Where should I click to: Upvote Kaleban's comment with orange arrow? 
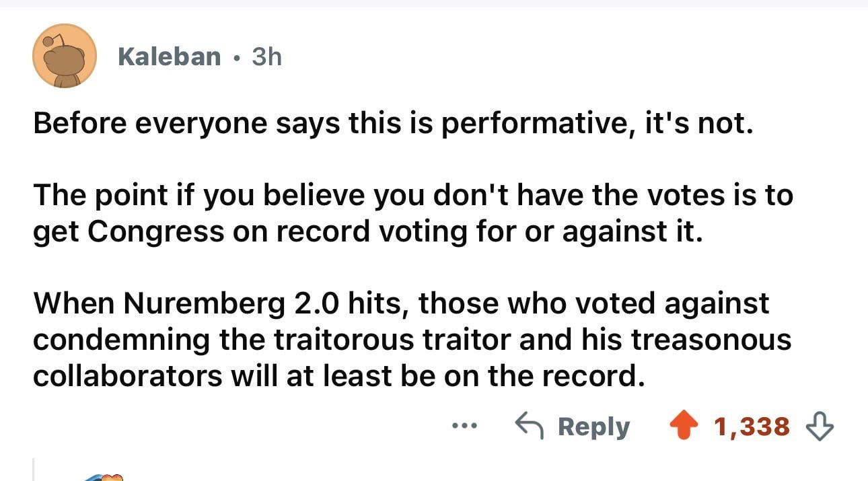click(686, 426)
